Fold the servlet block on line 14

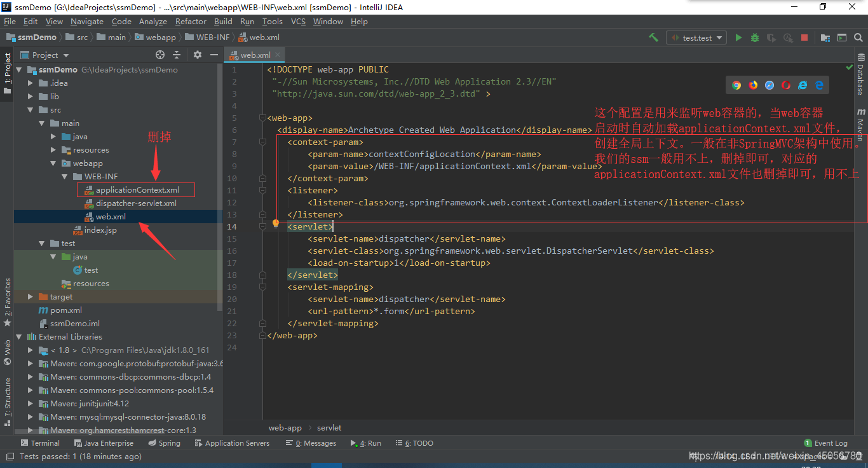(x=262, y=226)
